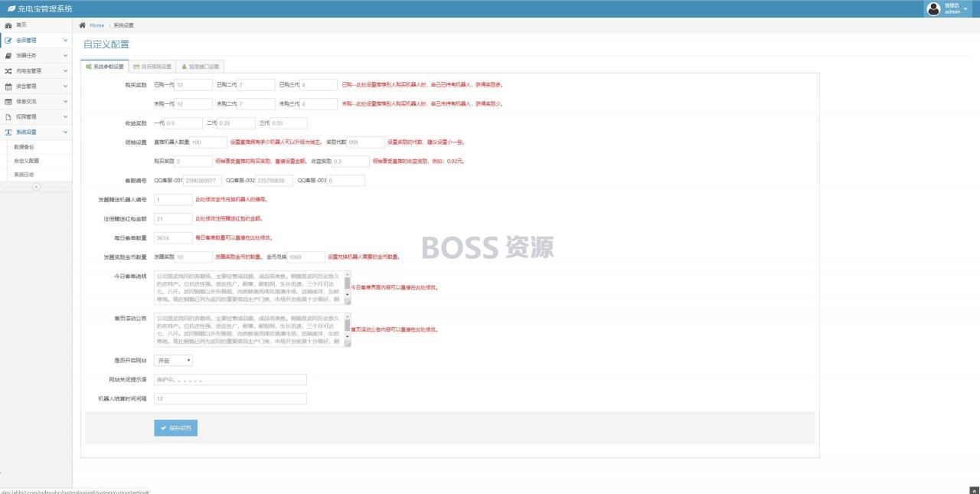Click the file icon beside 权限管理
The width and height of the screenshot is (980, 494).
tap(8, 116)
